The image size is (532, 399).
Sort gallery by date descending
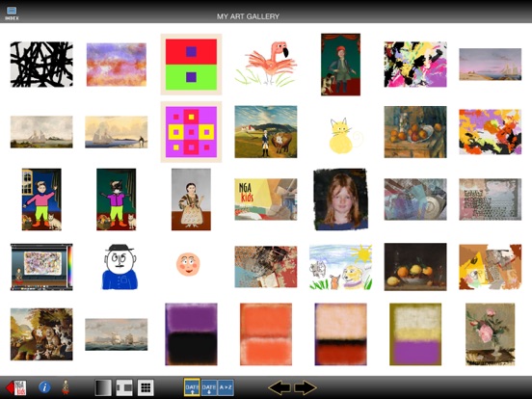click(x=209, y=387)
